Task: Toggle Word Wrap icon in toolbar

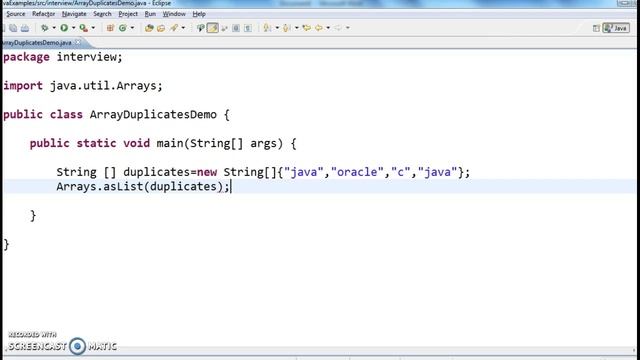Action: pos(224,28)
